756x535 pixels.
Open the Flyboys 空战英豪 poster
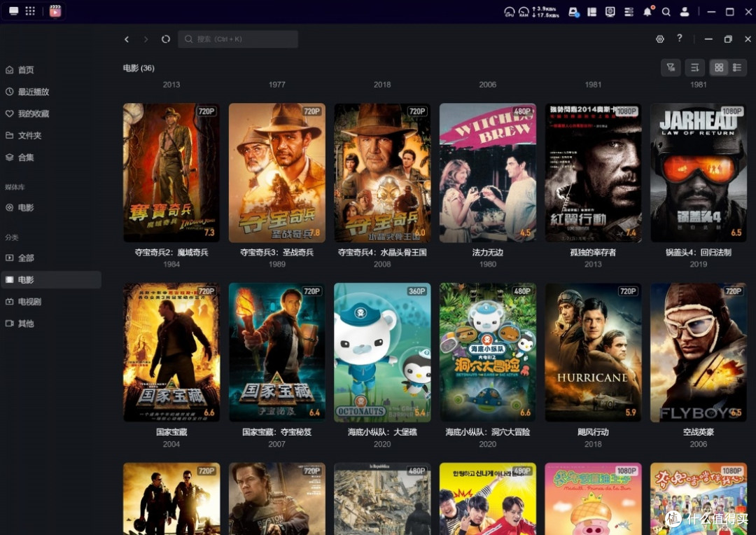tap(699, 352)
